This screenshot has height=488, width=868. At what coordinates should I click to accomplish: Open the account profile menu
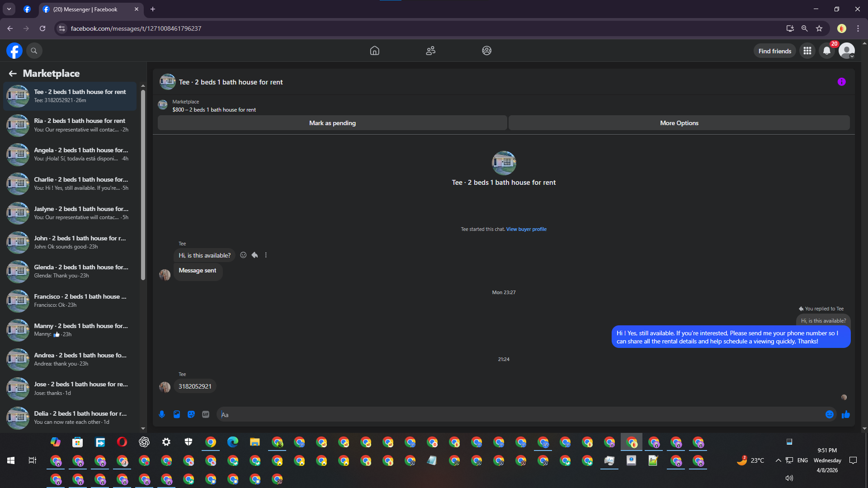point(846,51)
